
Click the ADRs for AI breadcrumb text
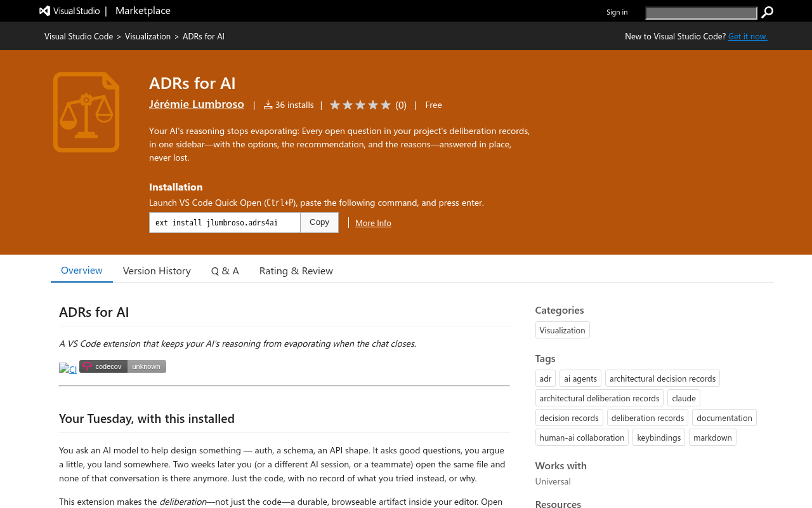coord(204,36)
